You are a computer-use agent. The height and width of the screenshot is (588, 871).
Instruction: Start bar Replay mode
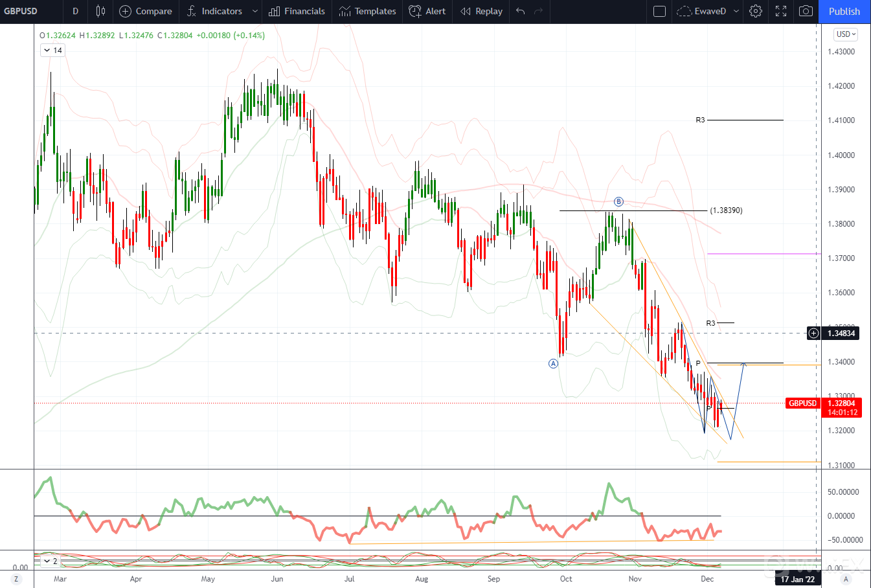pos(481,11)
